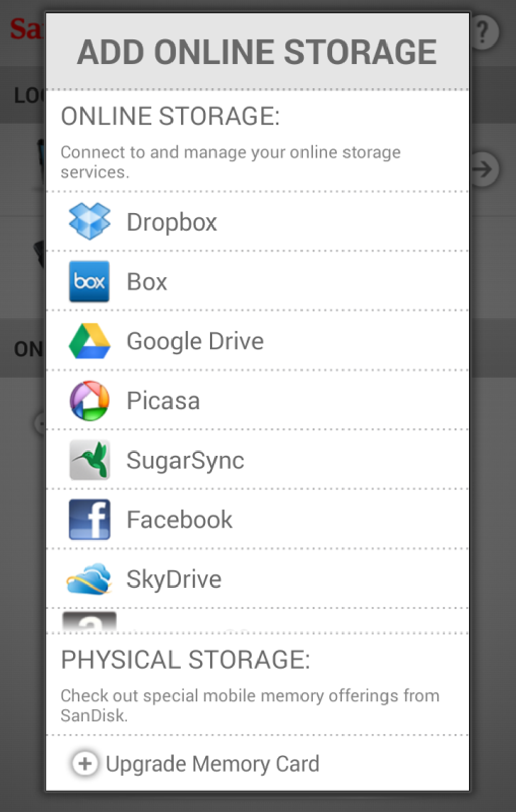Click the plus icon beside Upgrade Memory Card
This screenshot has height=812, width=516.
click(85, 763)
